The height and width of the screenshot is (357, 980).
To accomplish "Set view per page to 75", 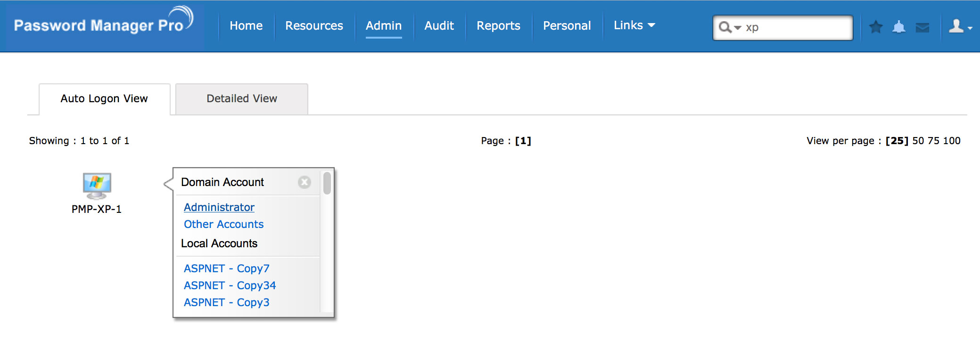I will click(x=933, y=141).
